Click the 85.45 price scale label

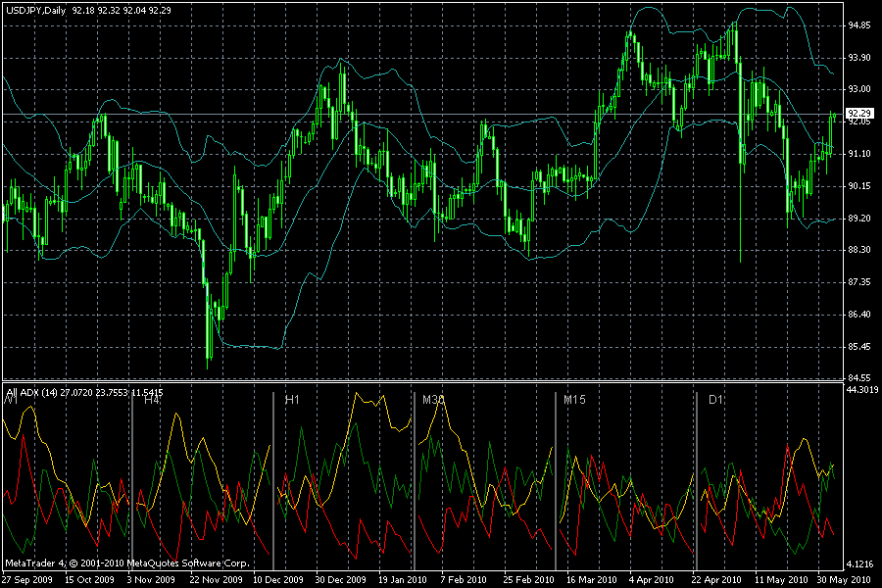[859, 347]
